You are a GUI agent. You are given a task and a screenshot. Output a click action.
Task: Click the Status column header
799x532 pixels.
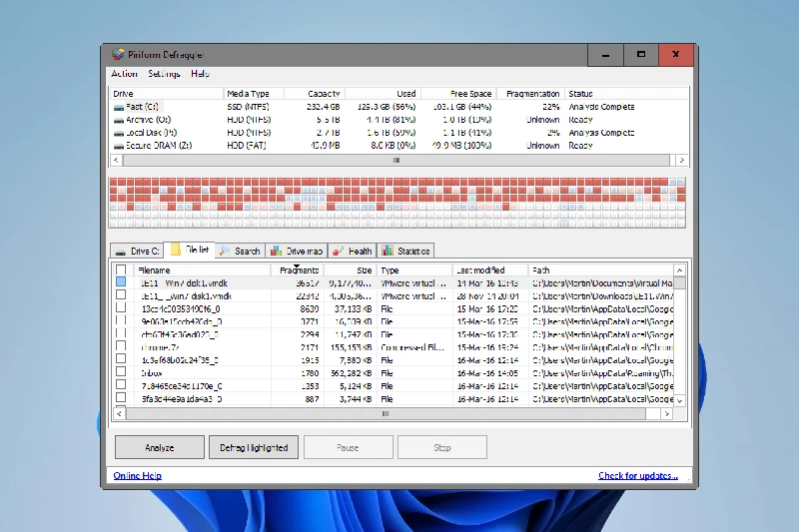coord(628,94)
